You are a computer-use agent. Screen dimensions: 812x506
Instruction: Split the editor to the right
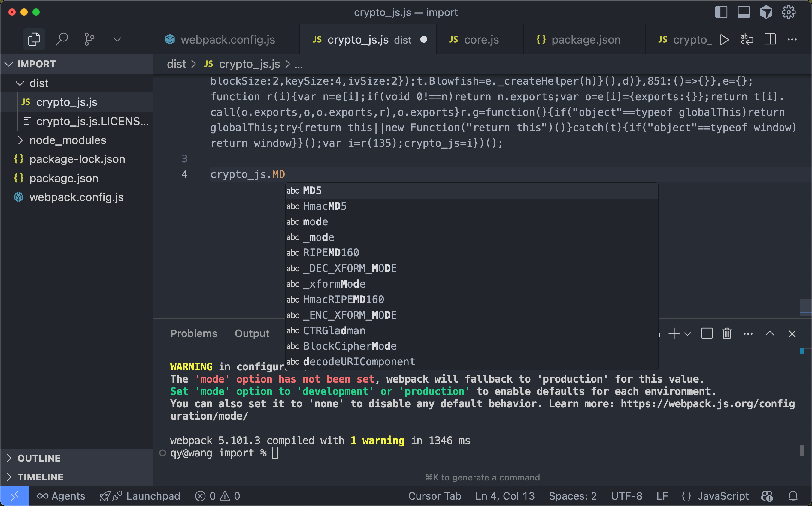click(770, 40)
